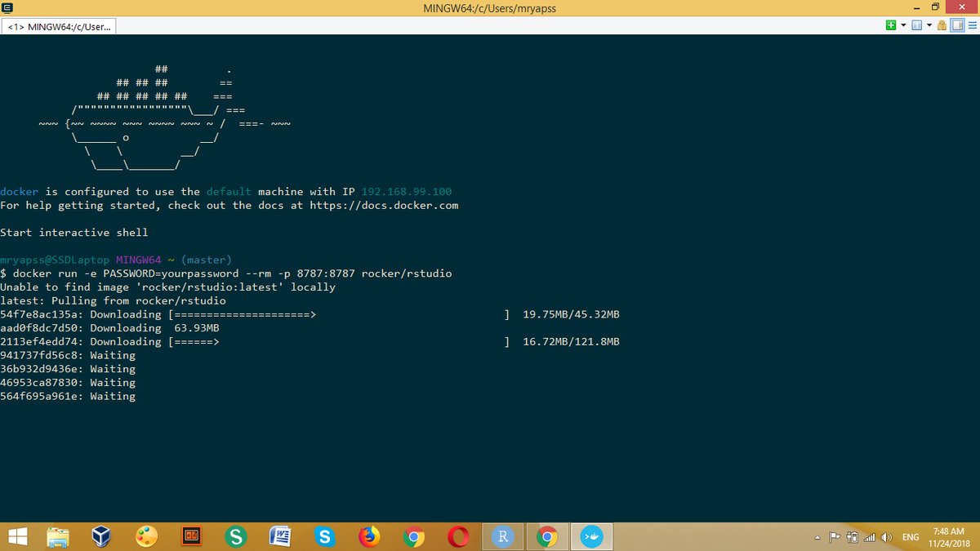Show hidden system tray icons
980x551 pixels.
coord(817,538)
